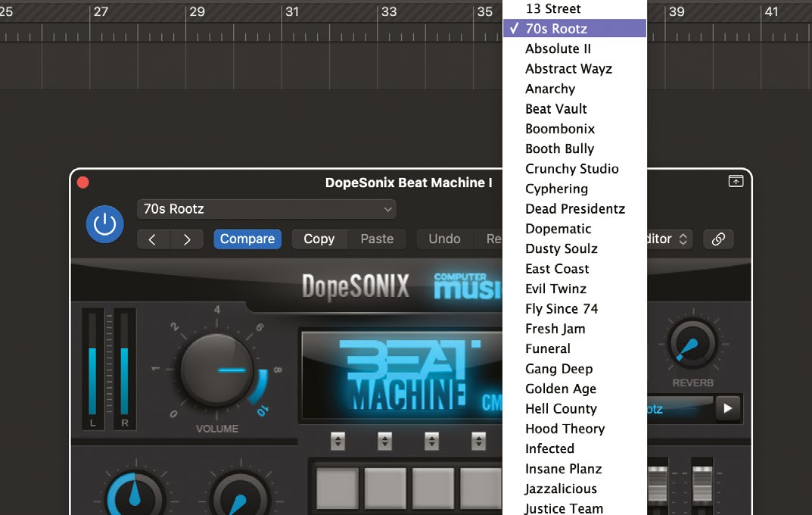812x515 pixels.
Task: Select Evil Twinz preset
Action: tap(574, 289)
